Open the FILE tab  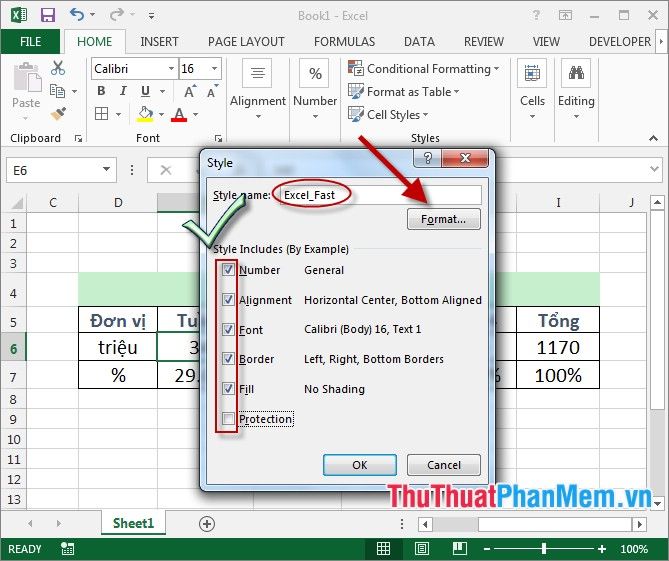tap(30, 42)
